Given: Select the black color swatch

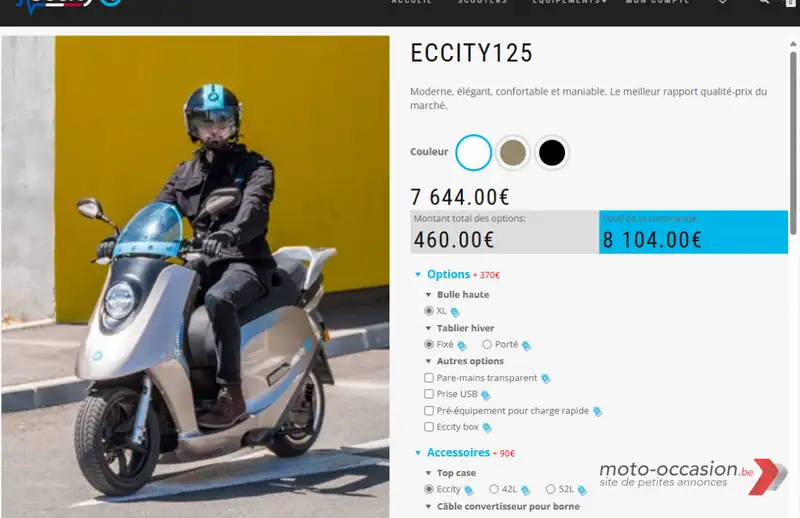Looking at the screenshot, I should [x=552, y=153].
